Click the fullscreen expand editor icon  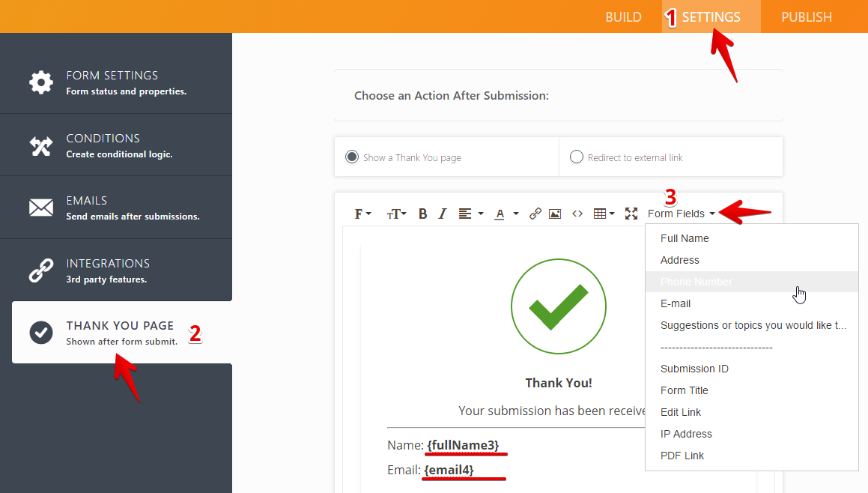pos(631,214)
